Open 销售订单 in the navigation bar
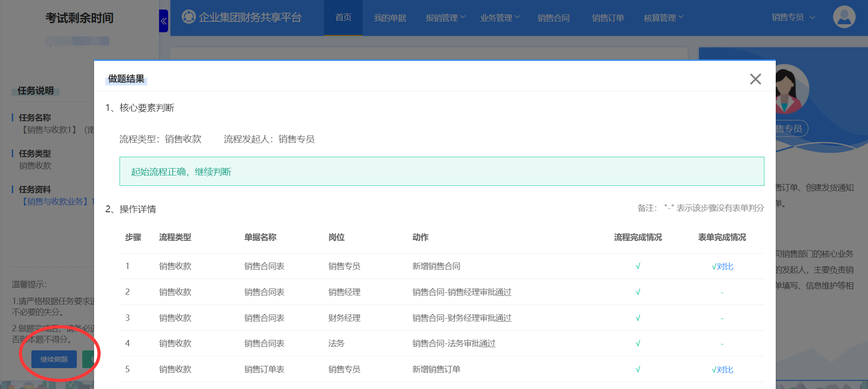Viewport: 868px width, 389px height. pos(608,18)
